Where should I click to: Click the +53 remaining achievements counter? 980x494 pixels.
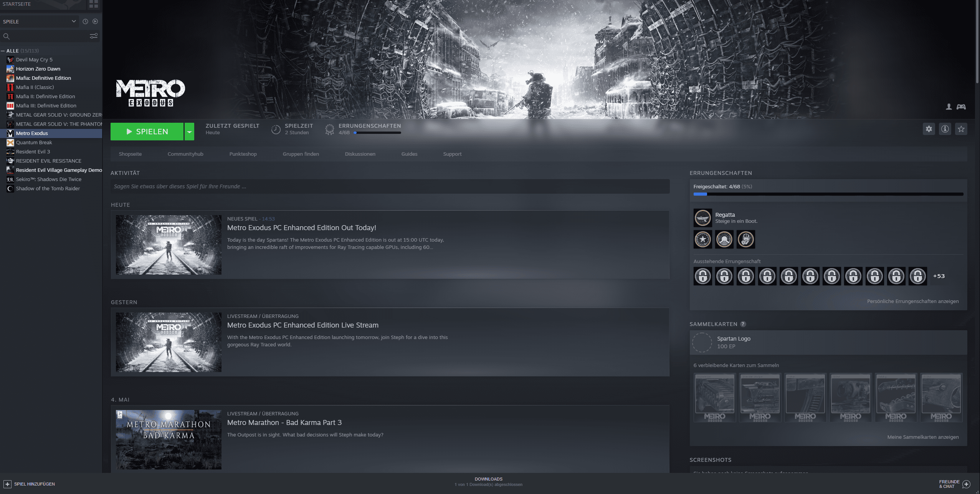[939, 276]
